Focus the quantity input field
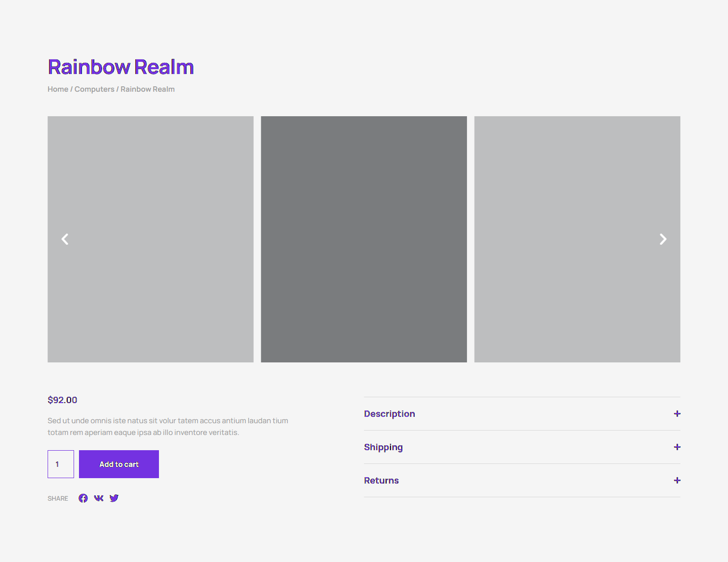 pyautogui.click(x=61, y=464)
